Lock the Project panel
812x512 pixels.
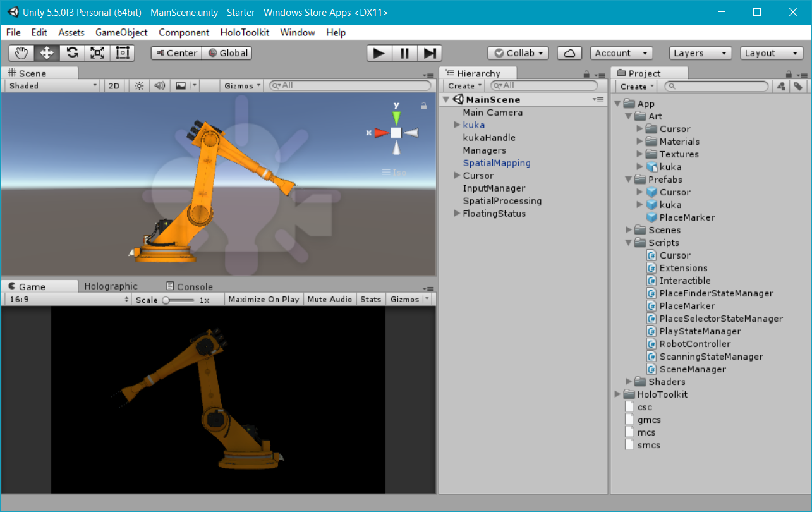(789, 74)
